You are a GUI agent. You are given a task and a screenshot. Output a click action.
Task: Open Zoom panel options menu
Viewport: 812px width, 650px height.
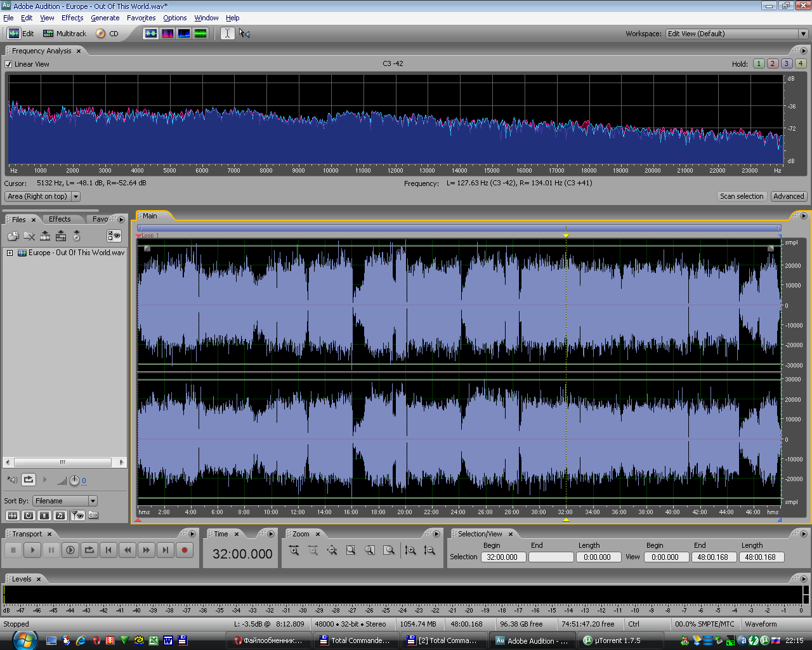tap(436, 534)
